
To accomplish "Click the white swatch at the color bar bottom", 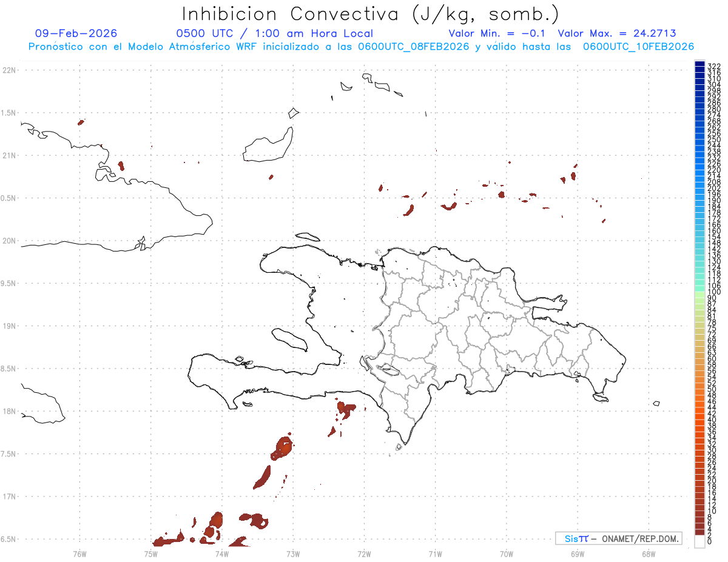I will click(x=699, y=541).
